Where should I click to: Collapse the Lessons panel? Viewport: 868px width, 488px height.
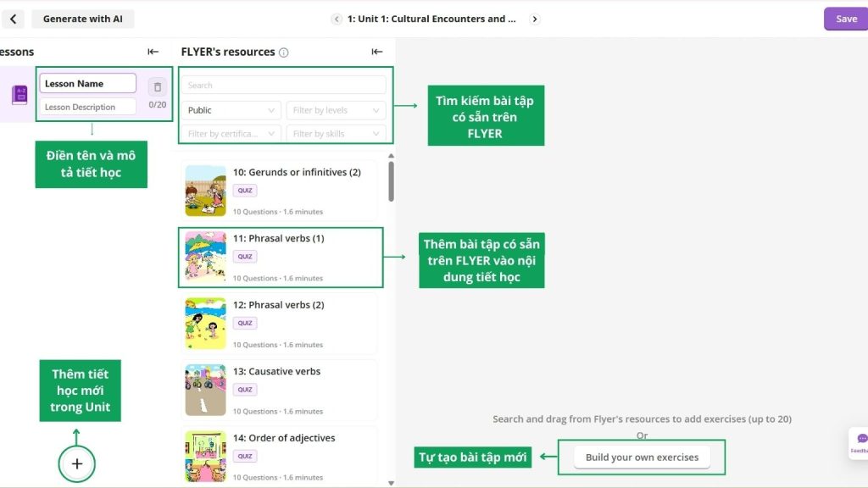coord(153,52)
